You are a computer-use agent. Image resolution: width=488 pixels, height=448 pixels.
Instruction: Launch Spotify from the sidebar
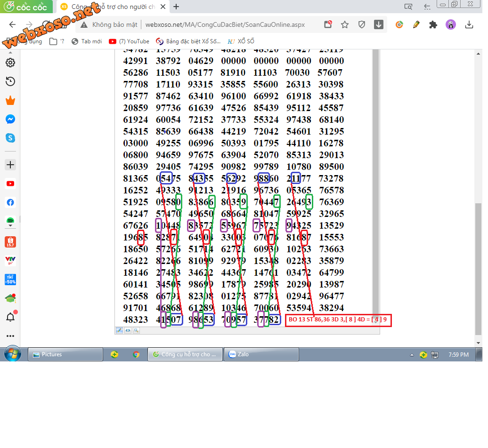click(x=10, y=221)
